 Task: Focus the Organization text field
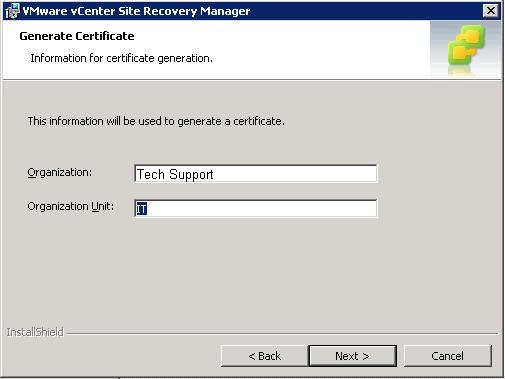point(256,174)
